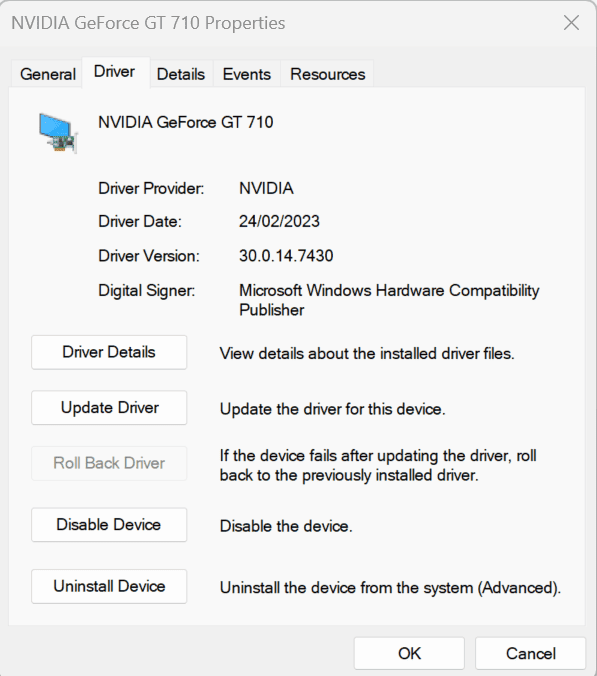The height and width of the screenshot is (676, 597).
Task: Close the Properties dialog with X
Action: (x=571, y=22)
